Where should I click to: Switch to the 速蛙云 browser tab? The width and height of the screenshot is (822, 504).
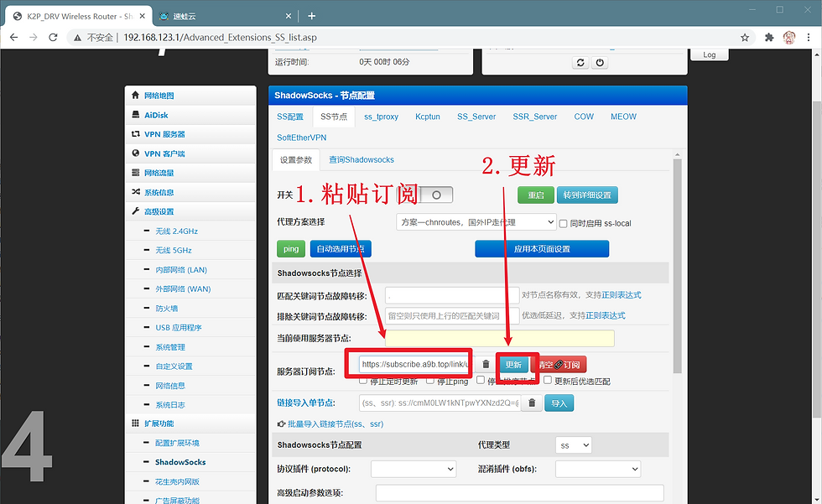(226, 16)
